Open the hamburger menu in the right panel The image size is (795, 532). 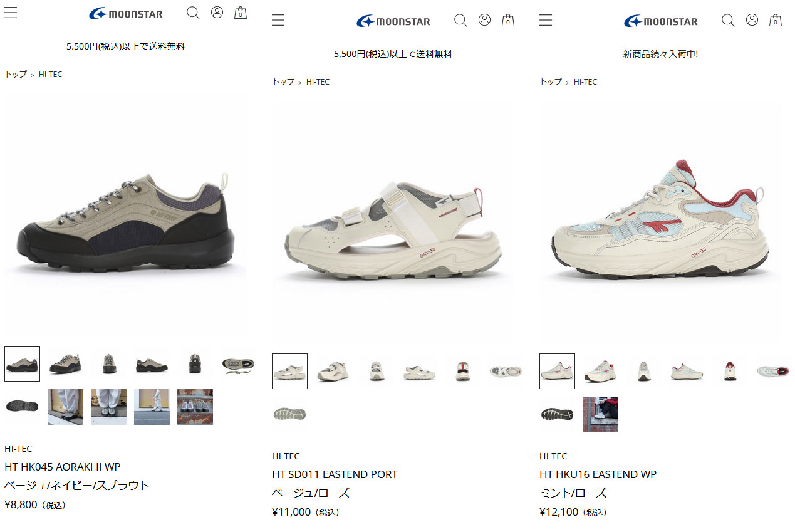click(546, 20)
